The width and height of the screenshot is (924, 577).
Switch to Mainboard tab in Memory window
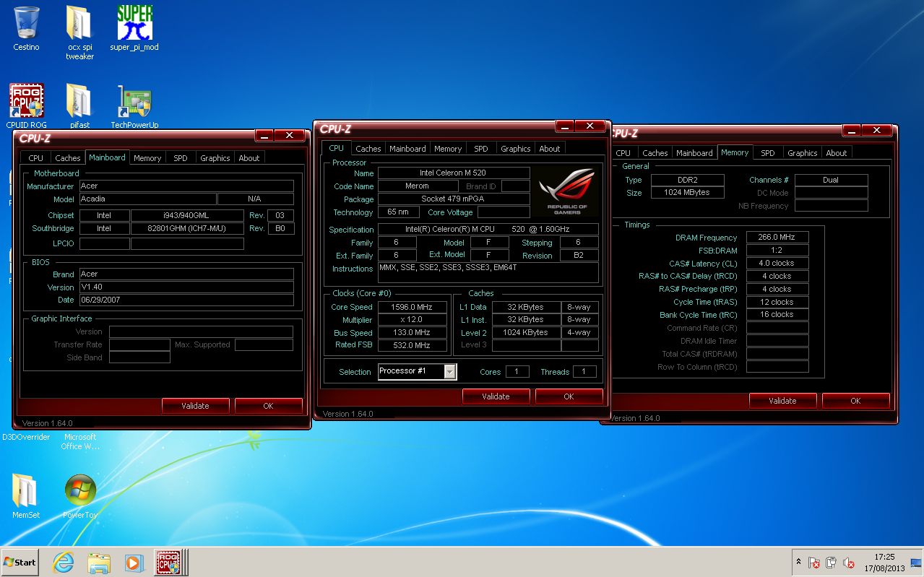pos(694,153)
